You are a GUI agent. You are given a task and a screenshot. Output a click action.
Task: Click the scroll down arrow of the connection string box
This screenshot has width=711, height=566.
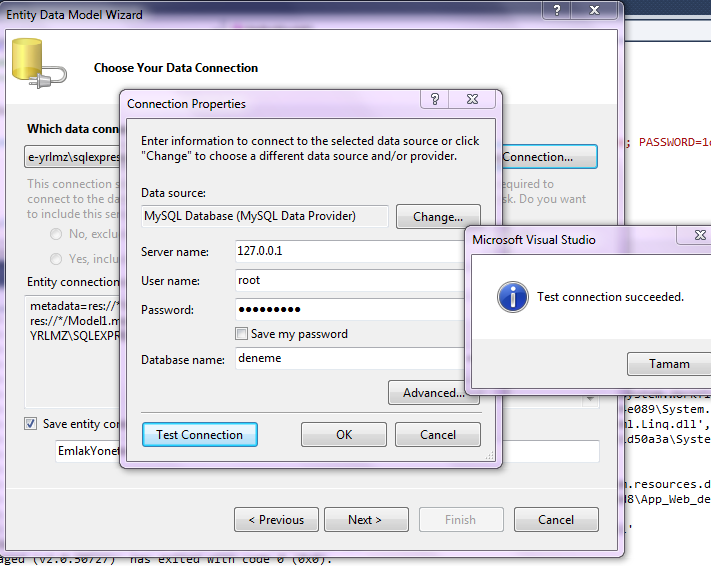590,399
